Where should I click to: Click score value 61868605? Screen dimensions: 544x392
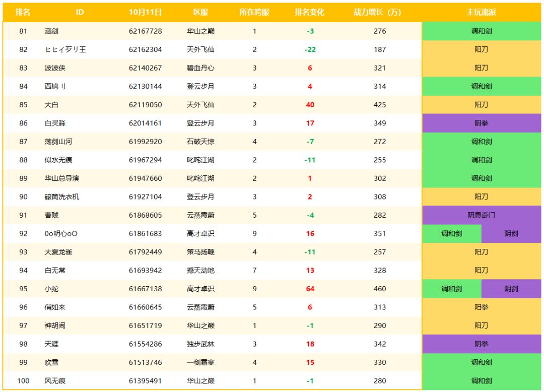[146, 215]
